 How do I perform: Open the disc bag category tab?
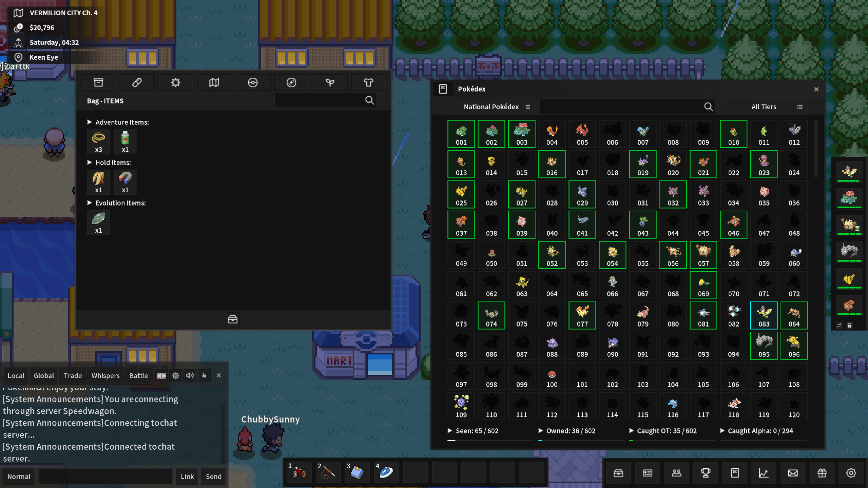pyautogui.click(x=291, y=82)
